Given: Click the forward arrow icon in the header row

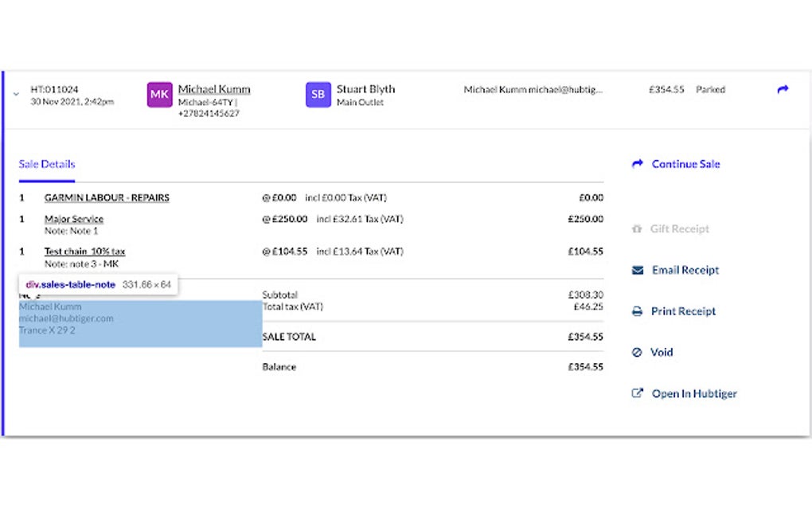Looking at the screenshot, I should click(782, 90).
